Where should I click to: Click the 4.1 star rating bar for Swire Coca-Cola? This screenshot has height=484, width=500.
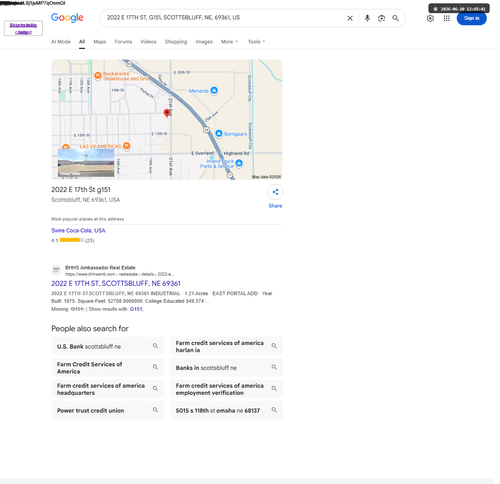(72, 240)
